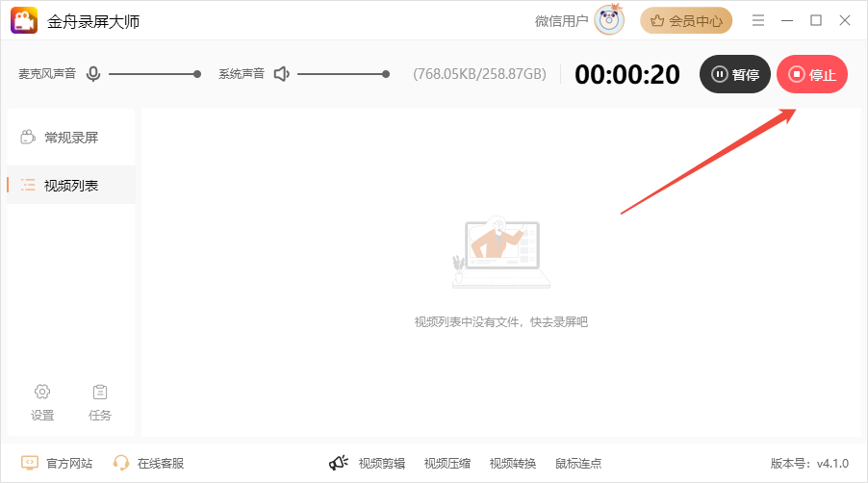Open the 会员中心 member center
The height and width of the screenshot is (483, 868).
(686, 20)
